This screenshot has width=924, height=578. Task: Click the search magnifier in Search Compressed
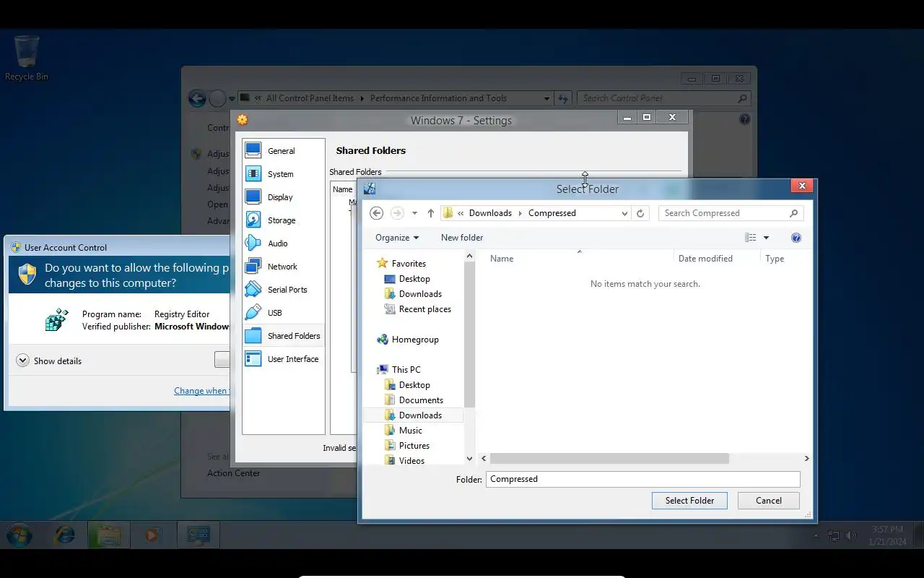pos(793,213)
